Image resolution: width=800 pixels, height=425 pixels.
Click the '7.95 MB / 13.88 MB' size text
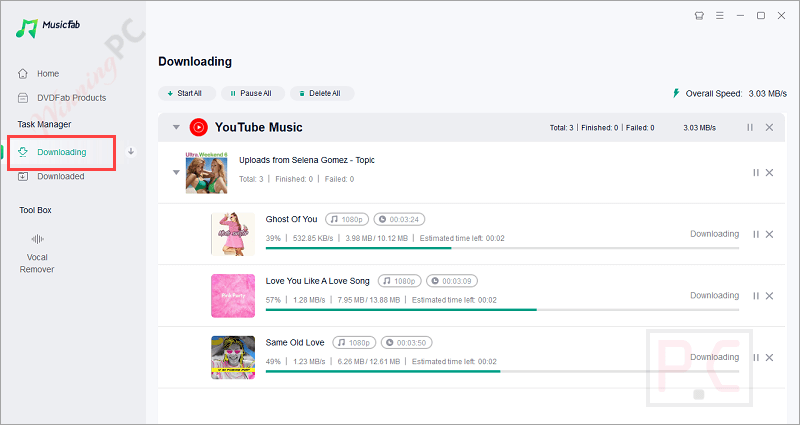tap(368, 300)
